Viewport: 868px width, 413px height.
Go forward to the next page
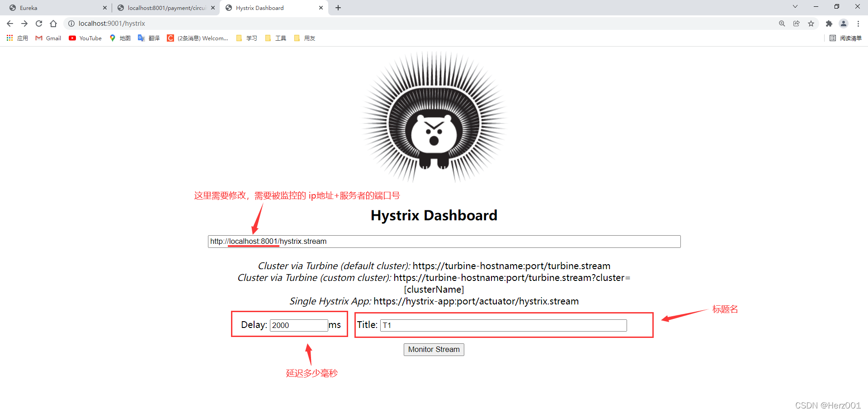(x=24, y=24)
